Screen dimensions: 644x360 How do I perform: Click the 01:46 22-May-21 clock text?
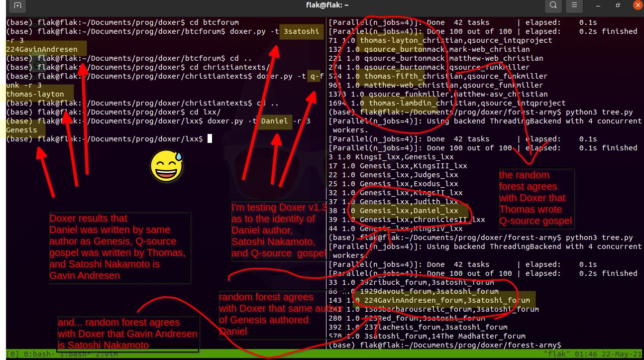pyautogui.click(x=609, y=354)
